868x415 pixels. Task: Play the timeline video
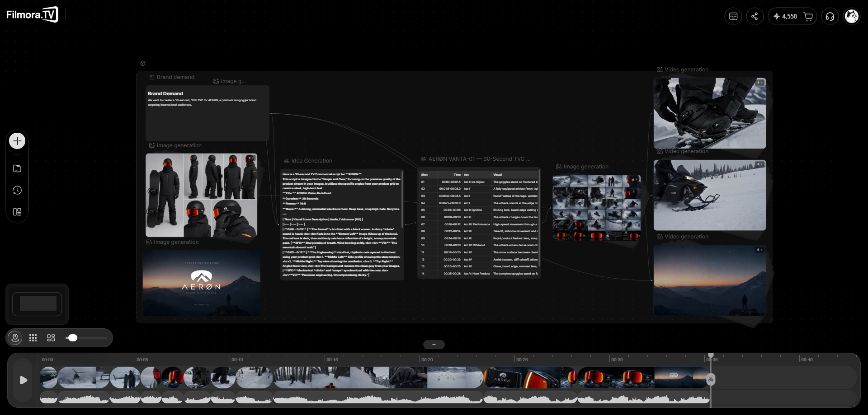tap(23, 380)
